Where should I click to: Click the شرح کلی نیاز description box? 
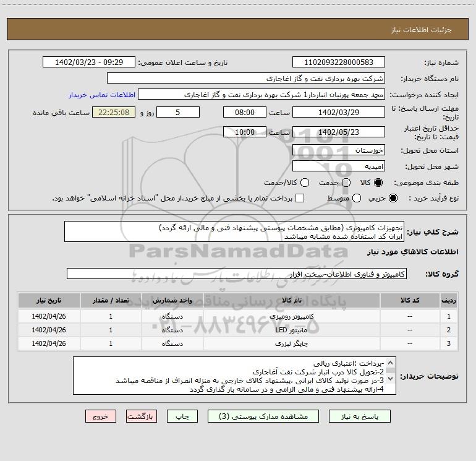coord(234,231)
